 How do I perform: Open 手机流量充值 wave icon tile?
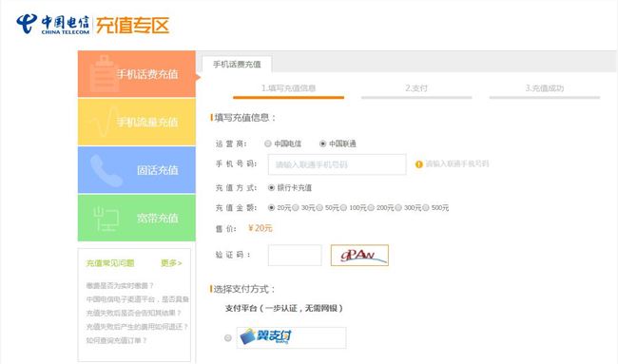[x=136, y=122]
